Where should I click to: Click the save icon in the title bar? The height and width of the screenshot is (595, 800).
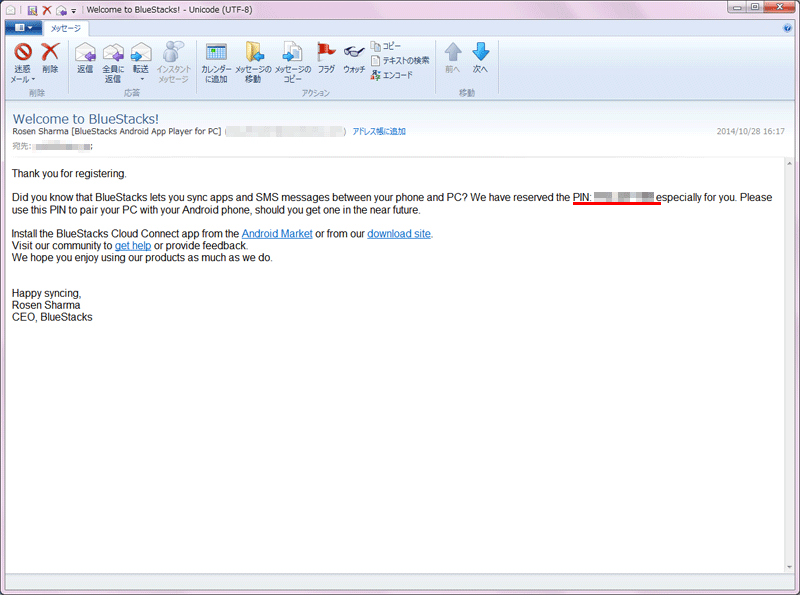click(32, 10)
